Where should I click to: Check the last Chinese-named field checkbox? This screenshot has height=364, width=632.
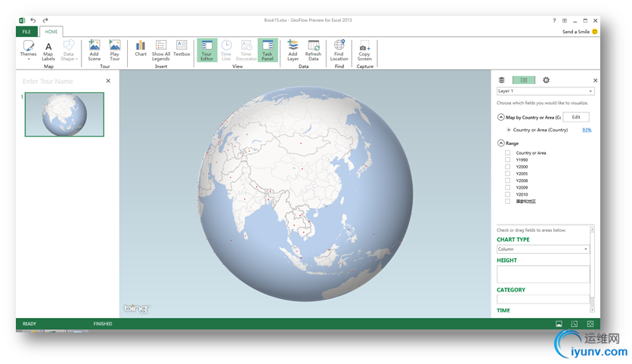click(507, 202)
